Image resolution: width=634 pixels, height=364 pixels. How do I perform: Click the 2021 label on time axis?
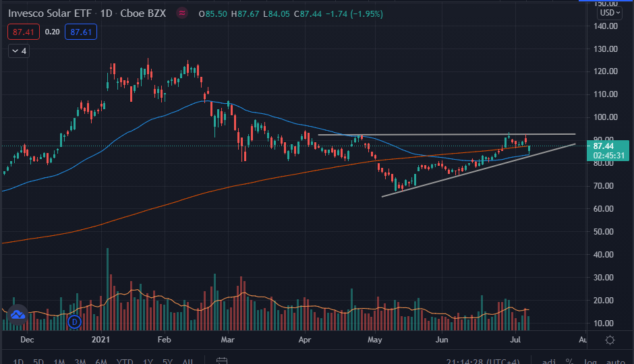click(100, 340)
